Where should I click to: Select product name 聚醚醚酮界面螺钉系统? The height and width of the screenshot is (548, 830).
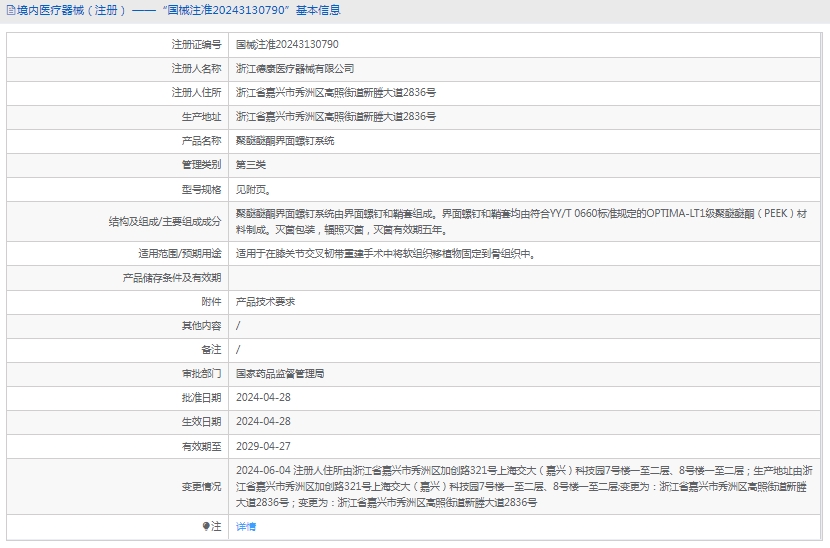[285, 141]
